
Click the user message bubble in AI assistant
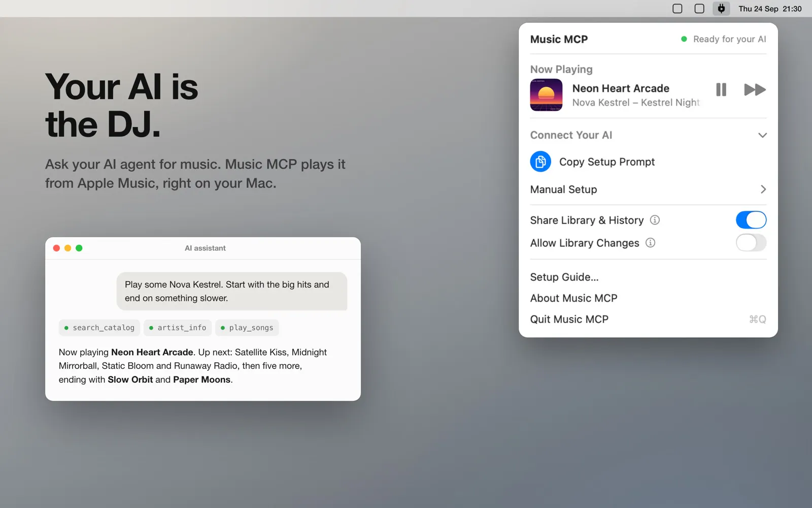click(232, 291)
